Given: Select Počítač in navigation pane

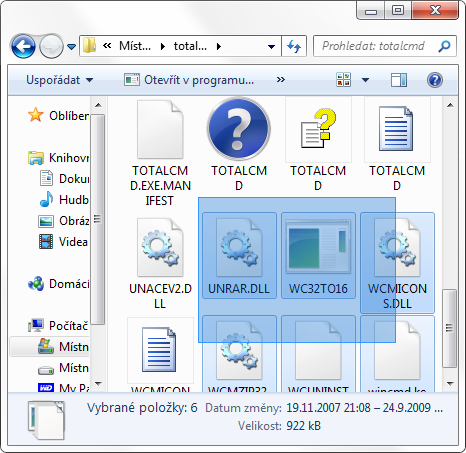Looking at the screenshot, I should click(58, 326).
